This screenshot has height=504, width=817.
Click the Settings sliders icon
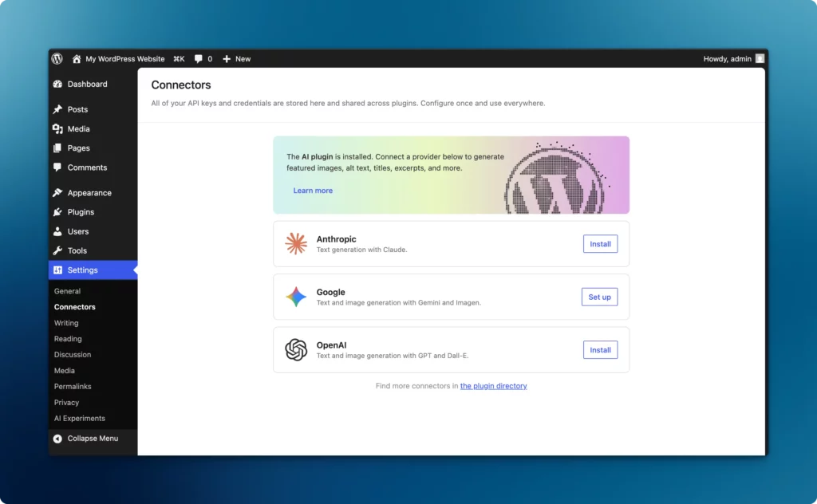click(x=57, y=270)
